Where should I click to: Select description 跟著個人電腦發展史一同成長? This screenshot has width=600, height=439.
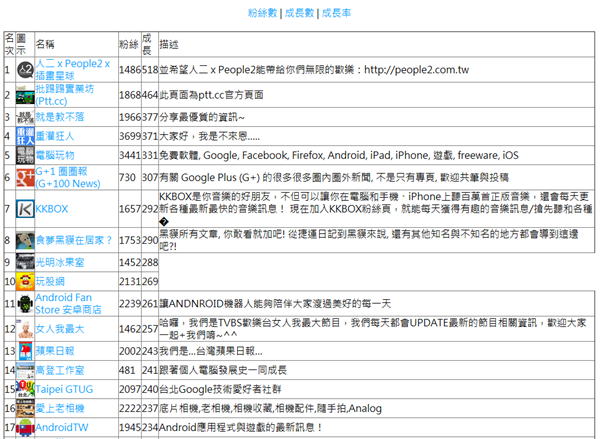click(x=223, y=370)
